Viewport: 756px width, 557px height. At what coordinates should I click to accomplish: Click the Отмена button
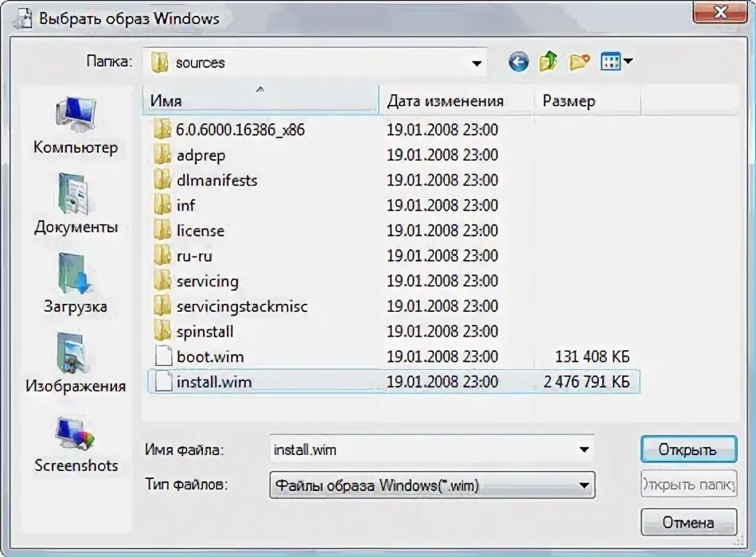click(x=688, y=522)
